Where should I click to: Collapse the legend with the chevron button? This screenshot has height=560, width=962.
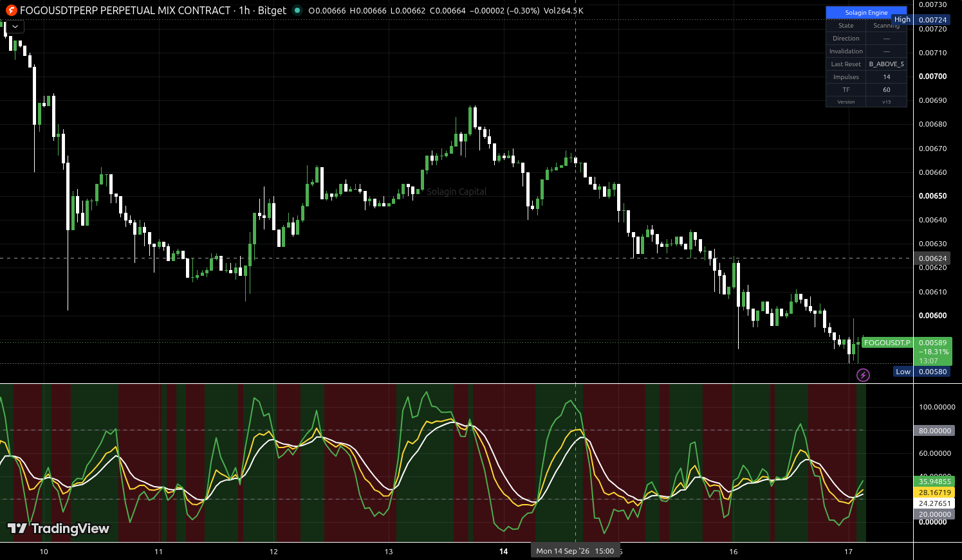[x=15, y=27]
